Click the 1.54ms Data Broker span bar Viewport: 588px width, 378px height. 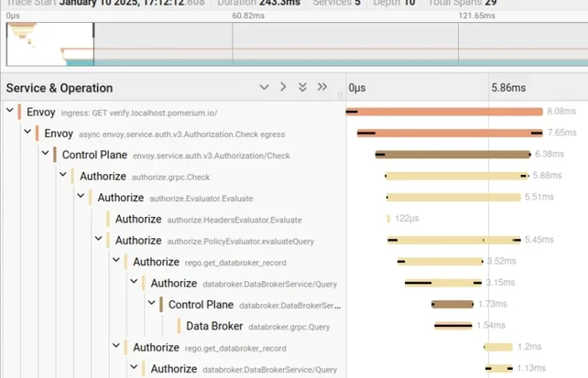pos(453,325)
